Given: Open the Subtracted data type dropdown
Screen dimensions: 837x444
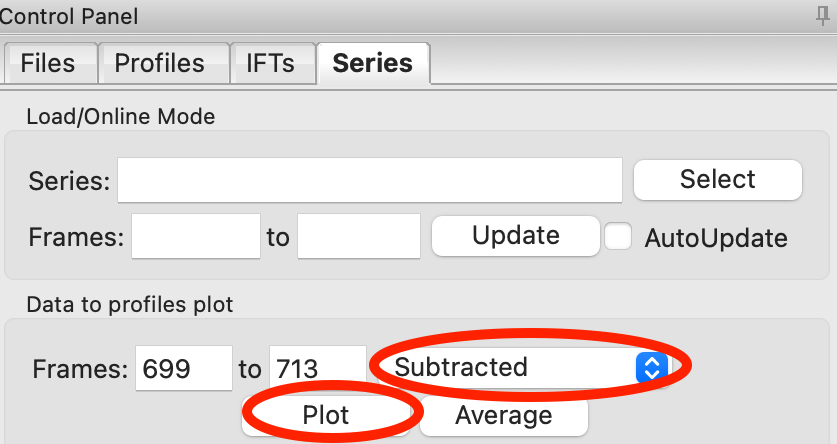Looking at the screenshot, I should click(510, 367).
